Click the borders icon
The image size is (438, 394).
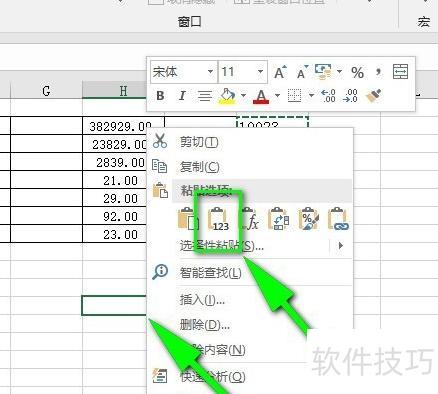pyautogui.click(x=294, y=96)
